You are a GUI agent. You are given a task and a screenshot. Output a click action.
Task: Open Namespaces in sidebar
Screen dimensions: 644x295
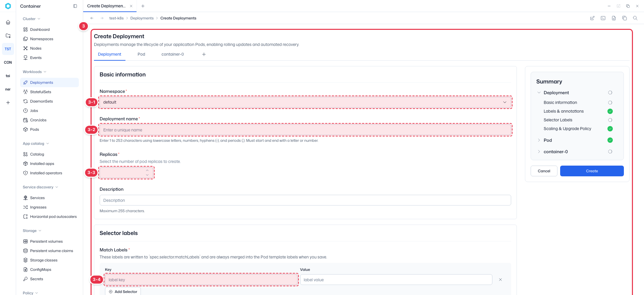pyautogui.click(x=49, y=39)
